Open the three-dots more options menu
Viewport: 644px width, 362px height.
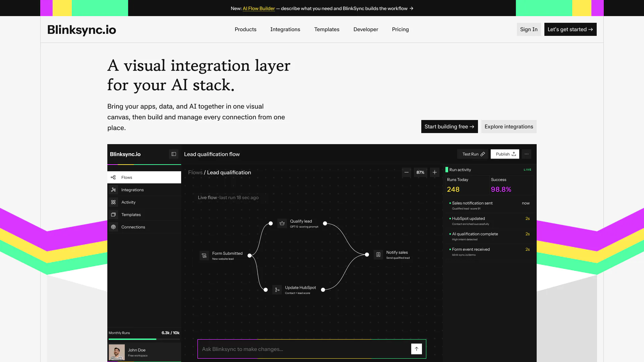tap(527, 154)
